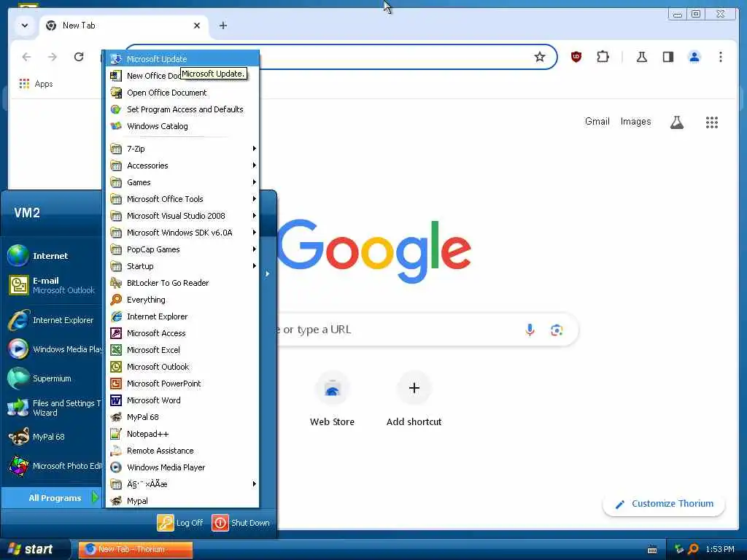Open E-mail Microsoft Outlook pinned item

click(53, 285)
